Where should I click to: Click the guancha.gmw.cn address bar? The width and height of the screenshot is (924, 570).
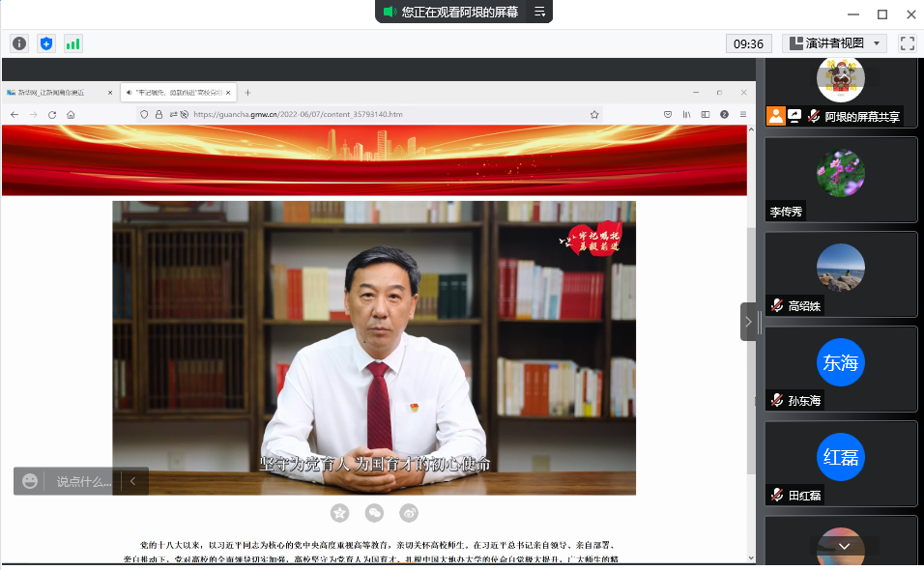coord(369,114)
